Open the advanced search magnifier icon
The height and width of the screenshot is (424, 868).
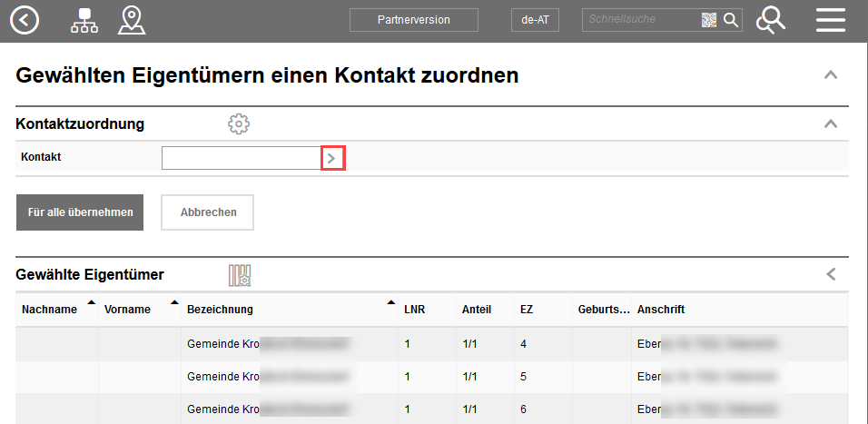771,21
